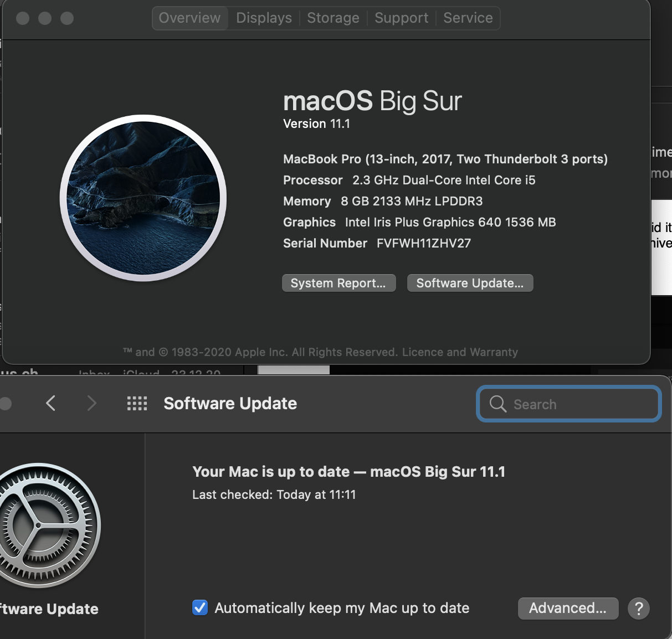The width and height of the screenshot is (672, 639).
Task: Open the Support tab
Action: coord(401,18)
